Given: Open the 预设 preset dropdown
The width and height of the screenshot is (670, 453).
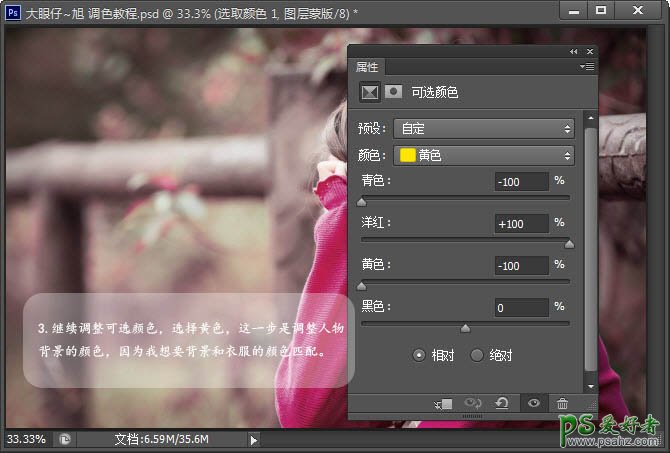Looking at the screenshot, I should point(484,129).
